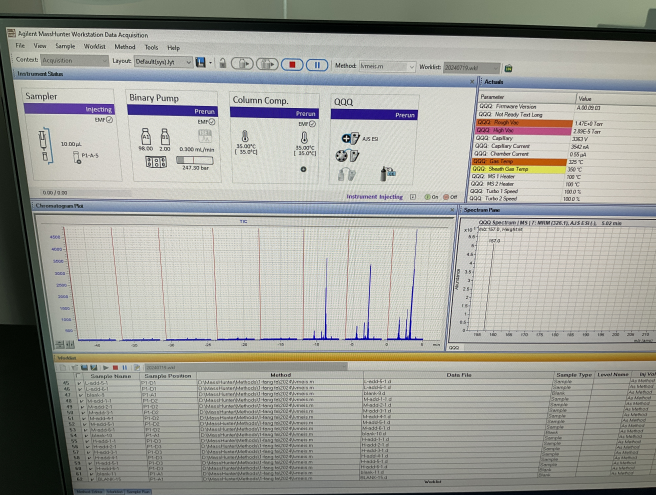Click the QQQ calibrant bottle icon
This screenshot has height=495, width=656.
387,174
